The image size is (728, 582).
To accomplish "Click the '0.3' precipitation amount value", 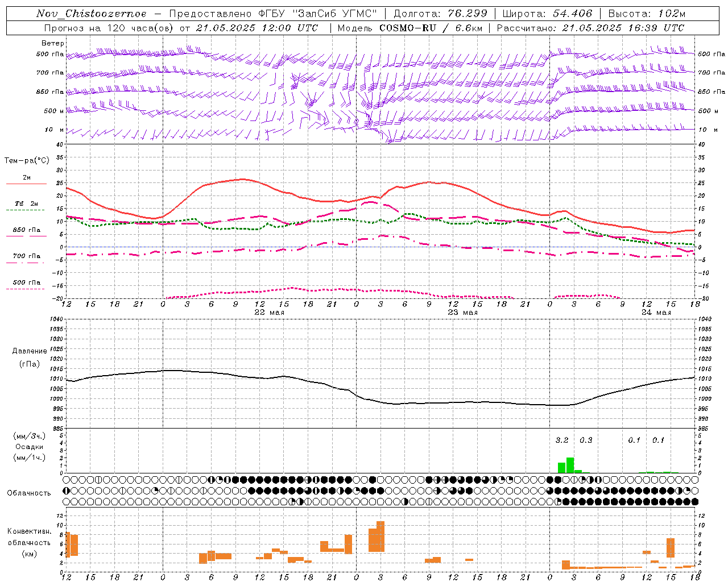I will 586,440.
